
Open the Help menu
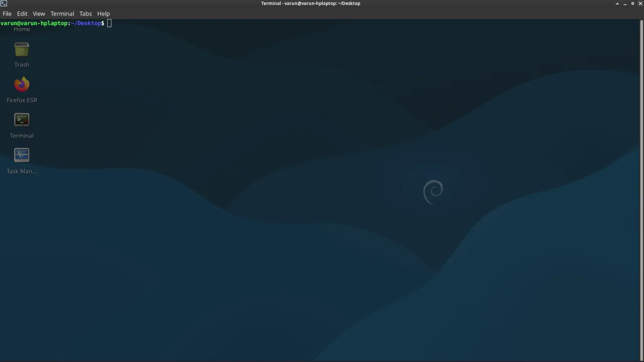(103, 14)
